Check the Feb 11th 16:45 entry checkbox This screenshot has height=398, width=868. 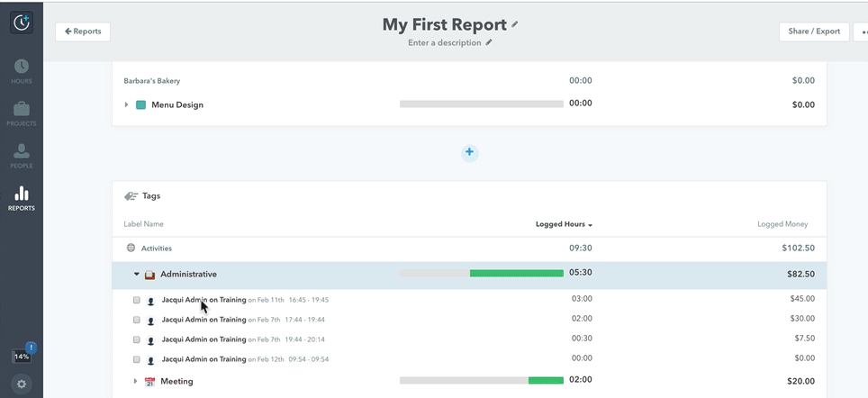coord(137,300)
